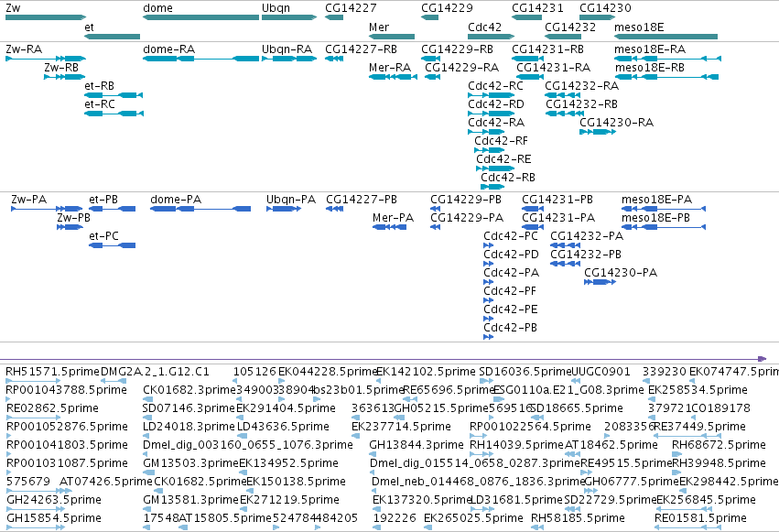Click the et-PC protein feature
The image size is (779, 532).
(112, 245)
